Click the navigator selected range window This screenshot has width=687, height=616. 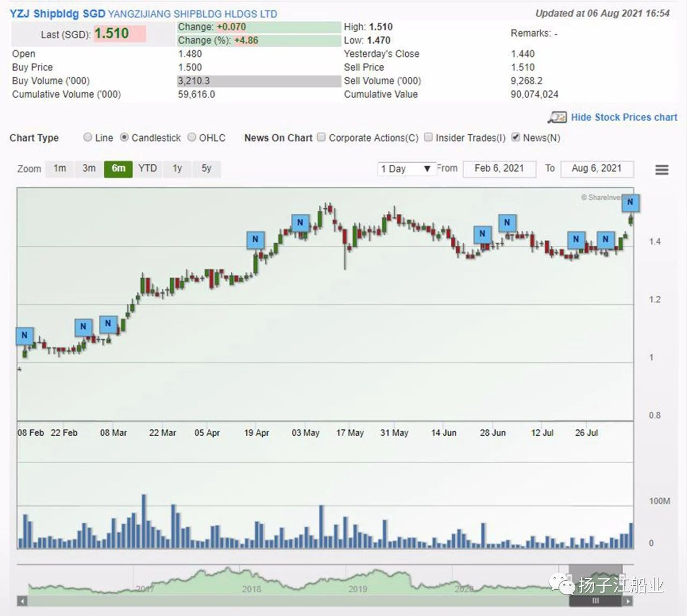pos(595,580)
